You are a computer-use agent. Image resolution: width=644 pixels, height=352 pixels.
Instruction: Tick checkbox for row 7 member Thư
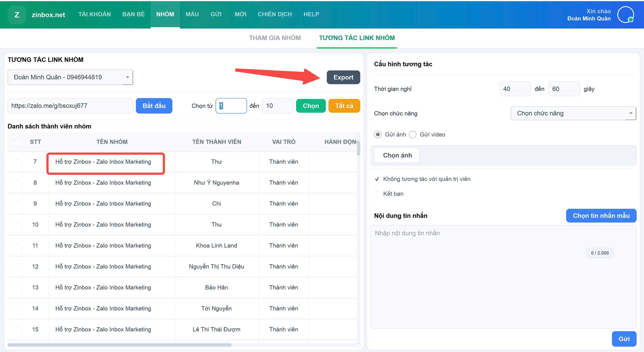17,161
